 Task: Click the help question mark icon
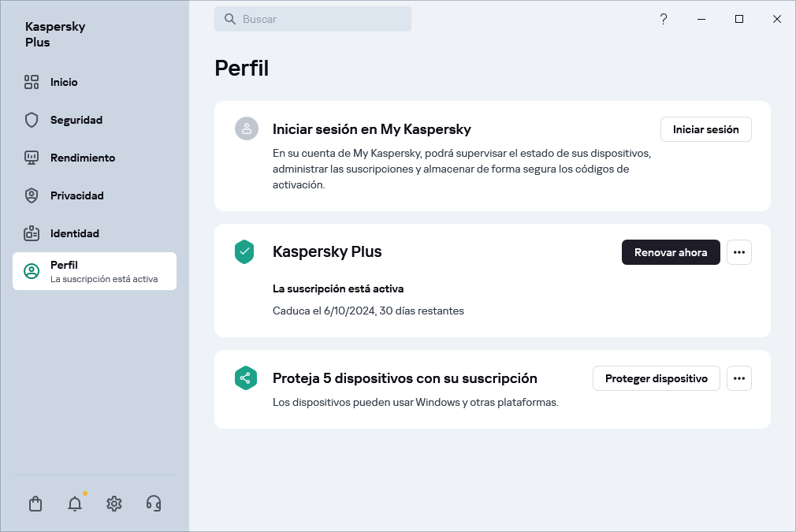click(664, 19)
